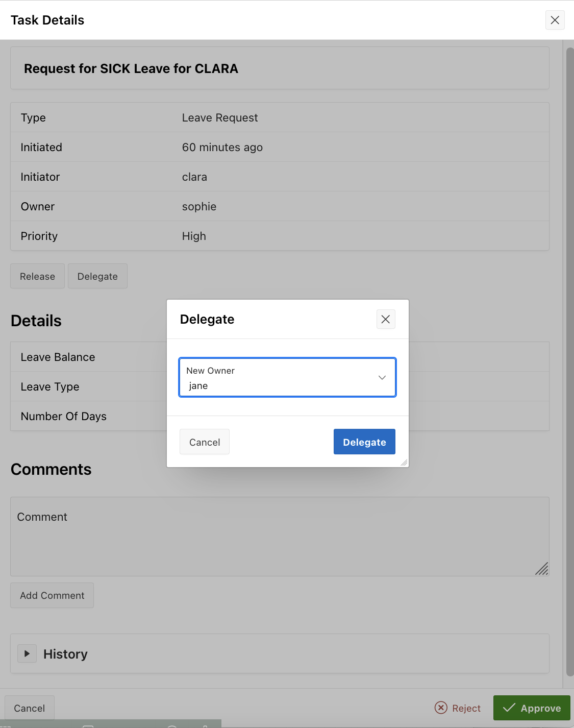Click the History section heading
The height and width of the screenshot is (728, 574).
(x=65, y=654)
